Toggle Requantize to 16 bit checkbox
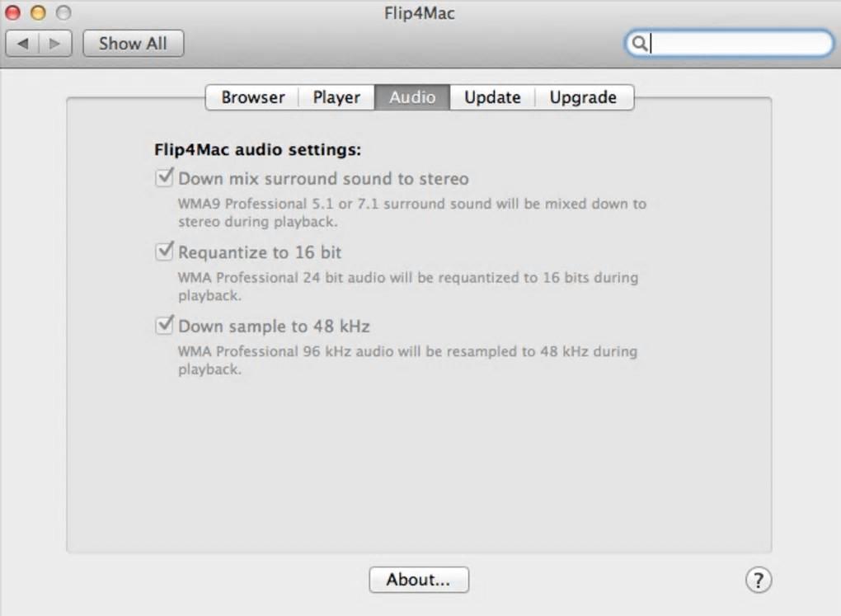 [x=165, y=252]
